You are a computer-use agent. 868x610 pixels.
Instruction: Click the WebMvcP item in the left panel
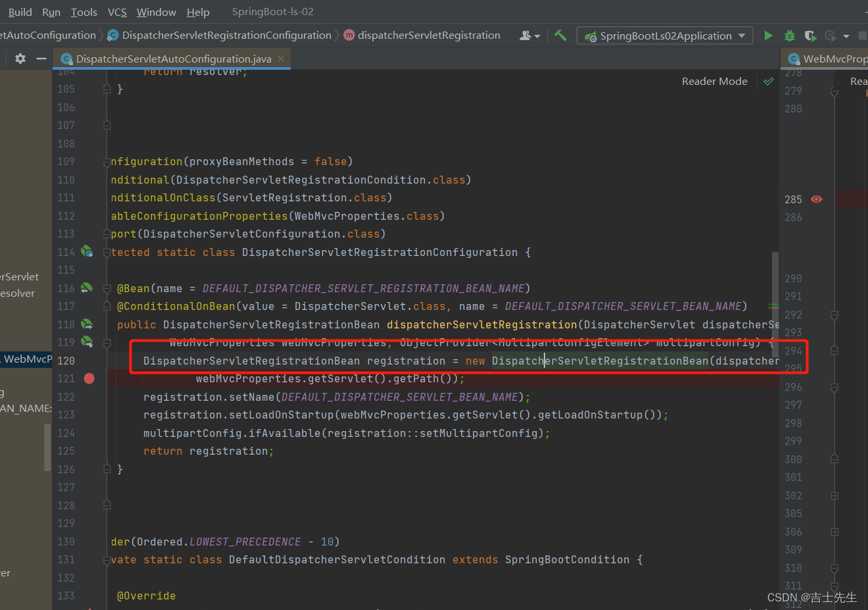26,359
